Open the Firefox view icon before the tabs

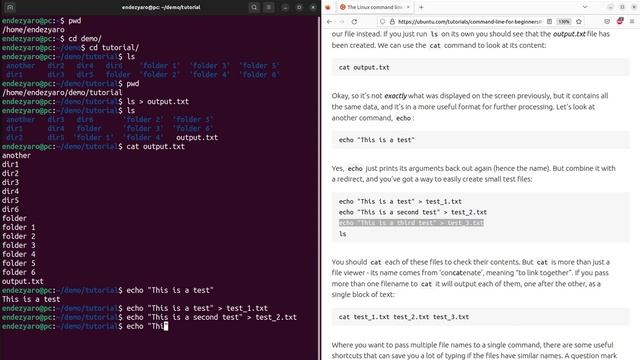tap(328, 7)
